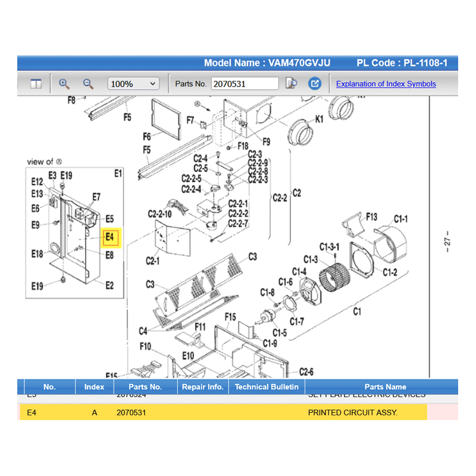The height and width of the screenshot is (476, 476).
Task: Click part number 2070531 in table
Action: click(x=131, y=412)
